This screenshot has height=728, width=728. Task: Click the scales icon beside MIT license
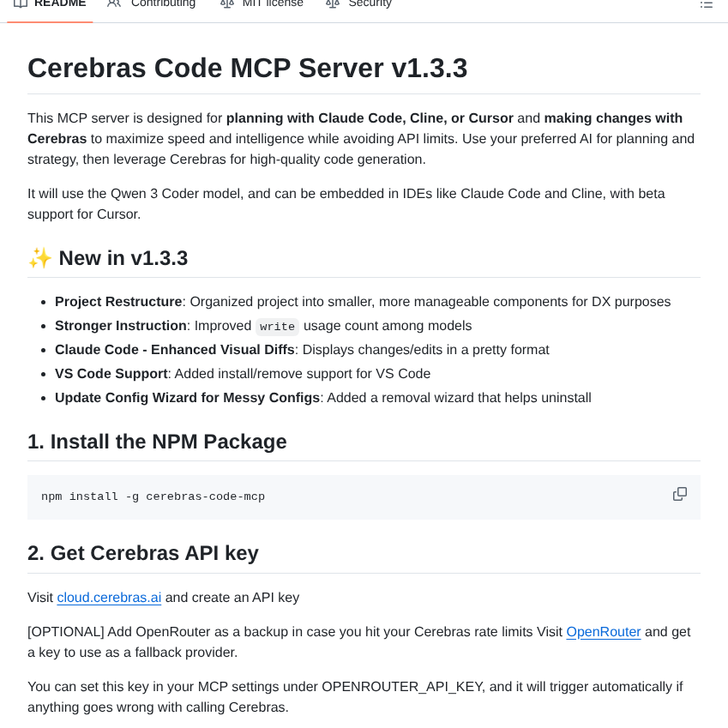[x=227, y=3]
